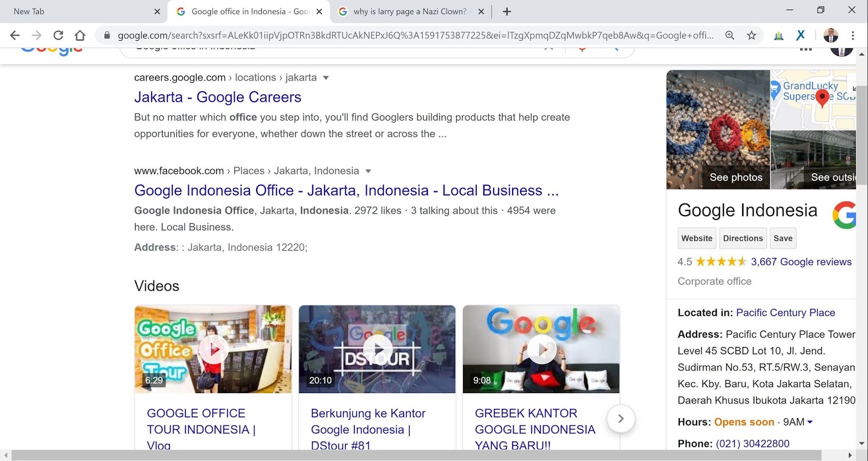Click the Website button for Google Indonesia
The image size is (868, 461).
[x=697, y=238]
